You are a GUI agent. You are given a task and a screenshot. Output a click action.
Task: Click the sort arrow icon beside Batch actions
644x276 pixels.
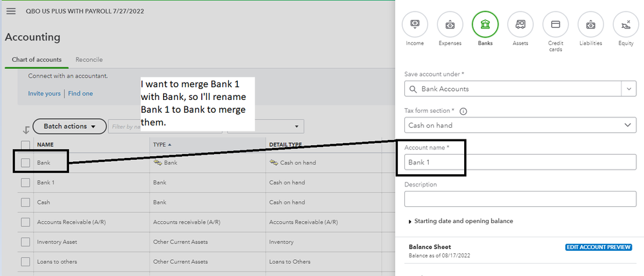point(26,130)
